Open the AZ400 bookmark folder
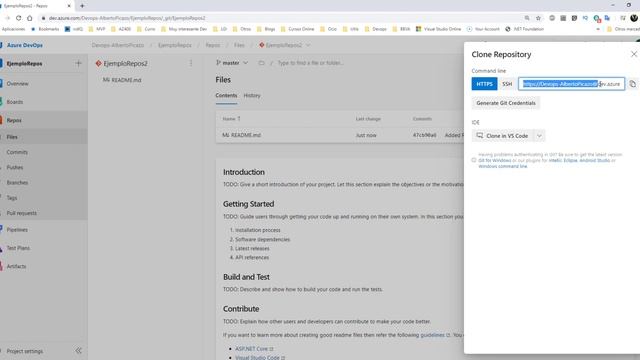640x360 pixels. click(121, 29)
